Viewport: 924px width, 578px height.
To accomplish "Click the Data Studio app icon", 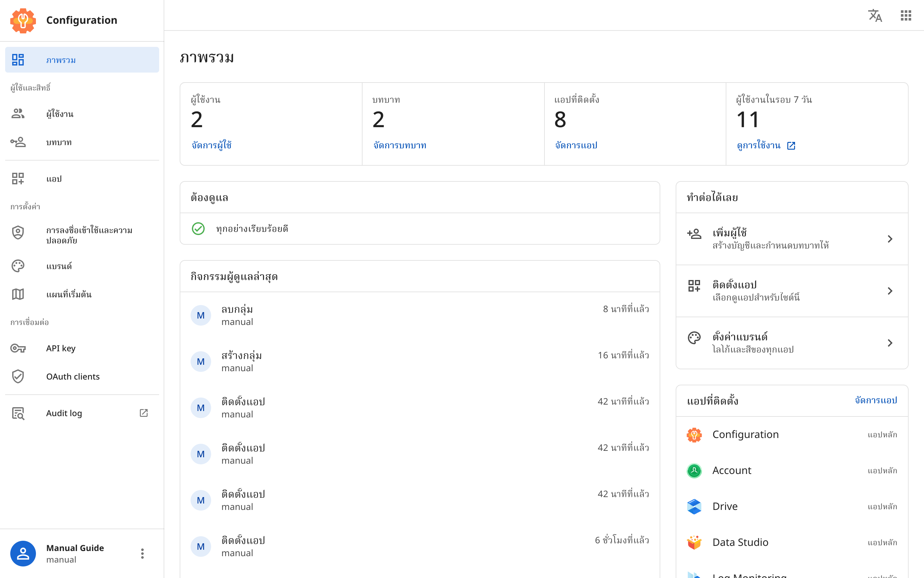I will (694, 542).
